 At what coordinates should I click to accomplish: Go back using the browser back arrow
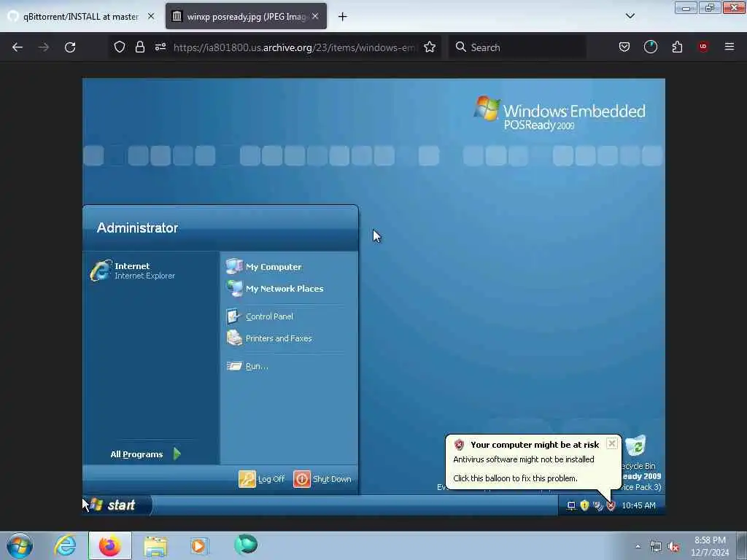(x=18, y=47)
